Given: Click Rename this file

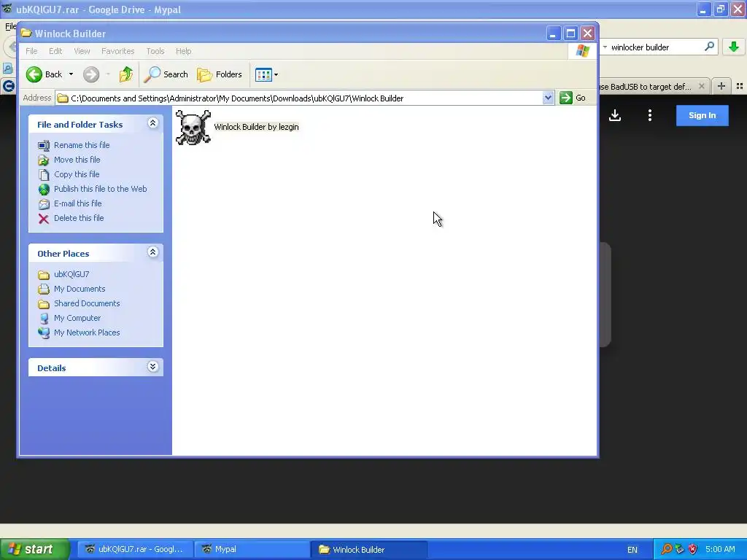Looking at the screenshot, I should pos(82,145).
